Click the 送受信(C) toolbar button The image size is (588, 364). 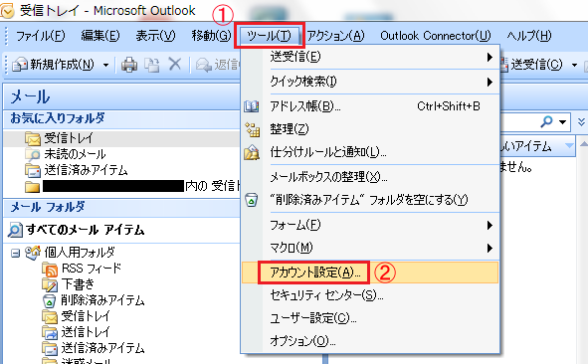tap(531, 65)
